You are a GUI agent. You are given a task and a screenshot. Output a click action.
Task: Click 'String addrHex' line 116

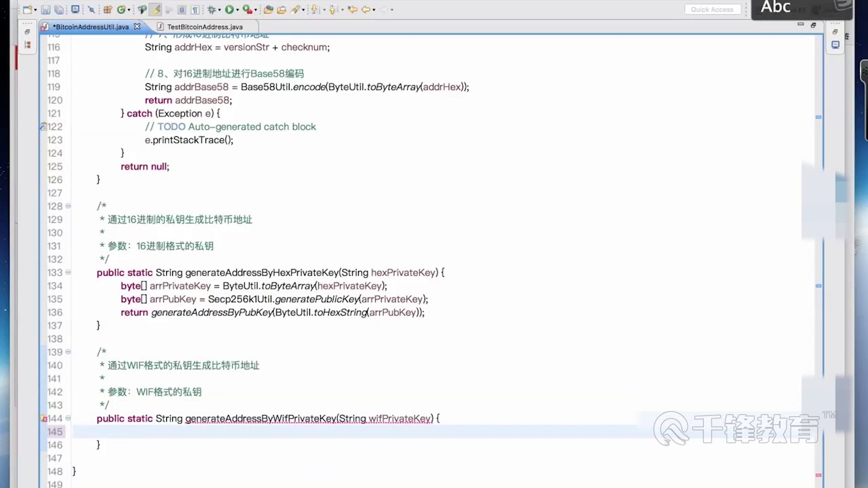[179, 47]
